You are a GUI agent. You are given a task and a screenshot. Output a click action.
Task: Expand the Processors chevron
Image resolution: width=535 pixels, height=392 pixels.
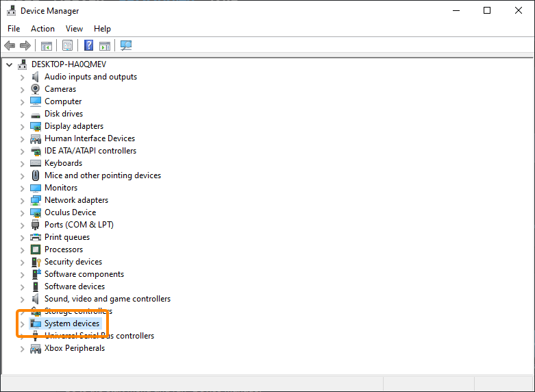[x=22, y=250]
